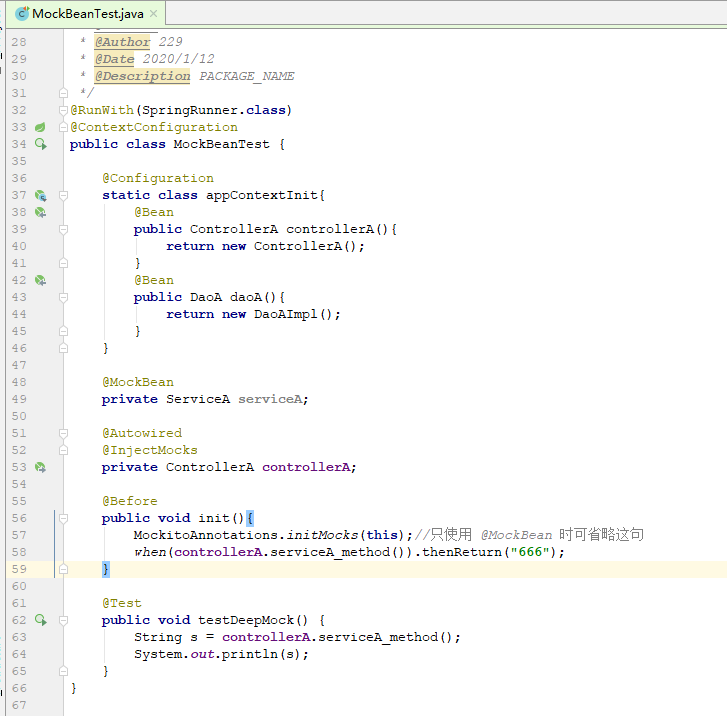This screenshot has height=716, width=727.
Task: Click the @Author Javadoc tag
Action: (122, 42)
